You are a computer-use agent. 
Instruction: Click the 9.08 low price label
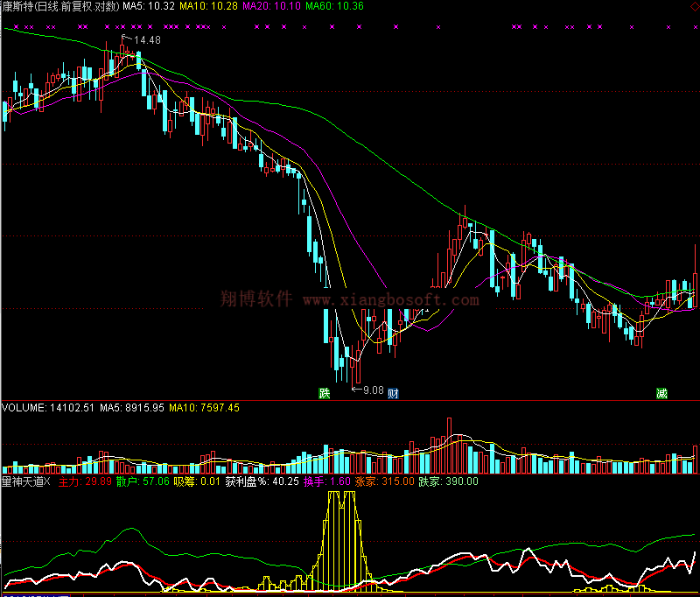click(372, 390)
